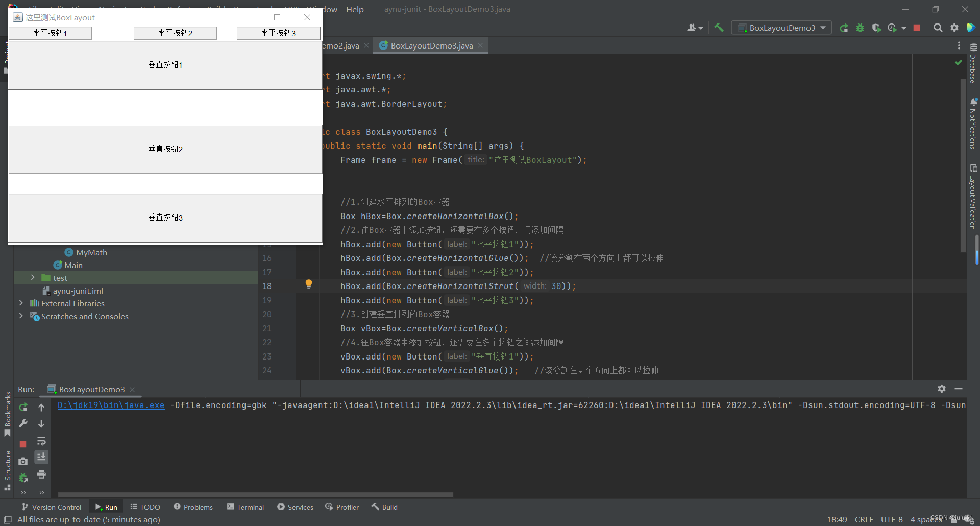
Task: Rerun the BoxLayoutDemo3 application
Action: [844, 28]
